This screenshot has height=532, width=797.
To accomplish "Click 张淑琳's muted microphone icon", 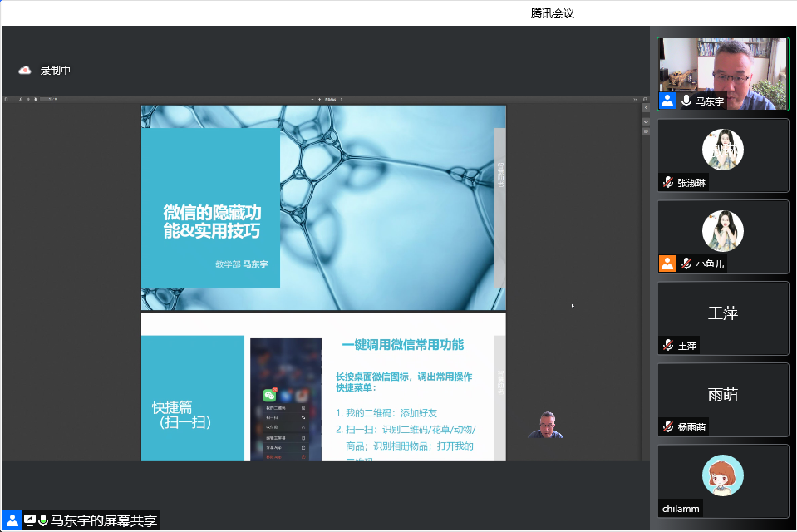I will pyautogui.click(x=668, y=182).
